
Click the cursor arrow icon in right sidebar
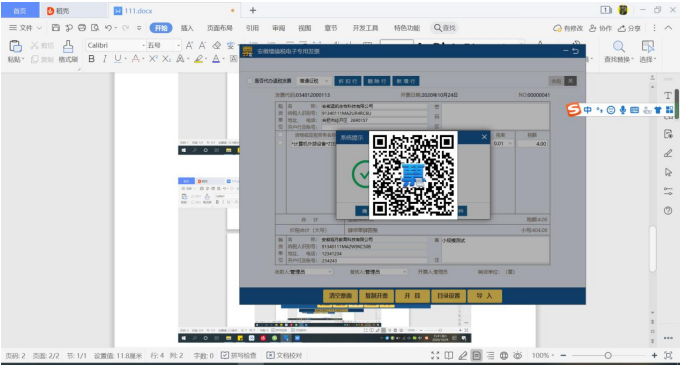[x=669, y=172]
